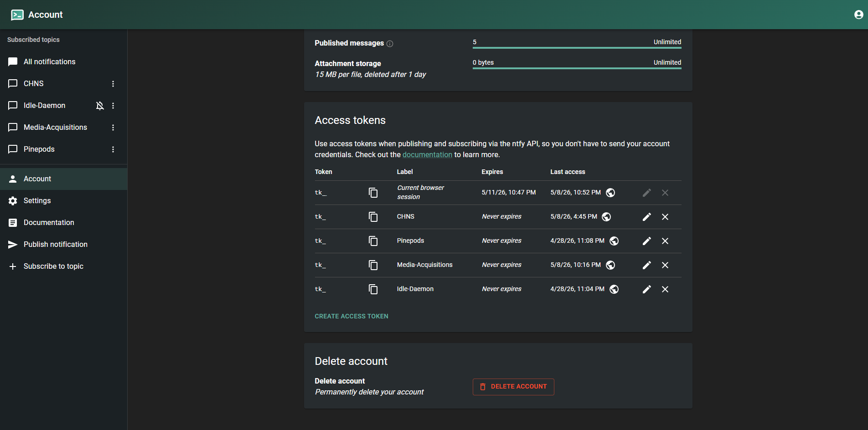This screenshot has width=868, height=430.
Task: Open the user profile icon in header
Action: pyautogui.click(x=858, y=15)
